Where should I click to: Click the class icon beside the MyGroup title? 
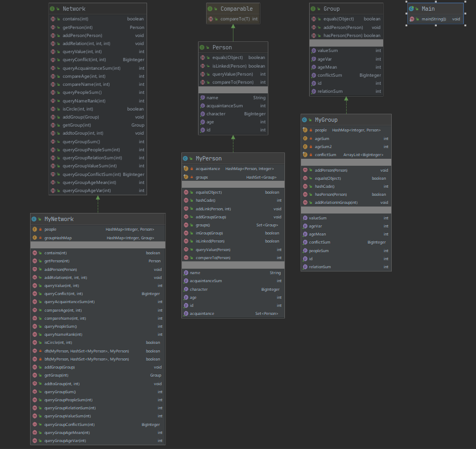point(305,120)
